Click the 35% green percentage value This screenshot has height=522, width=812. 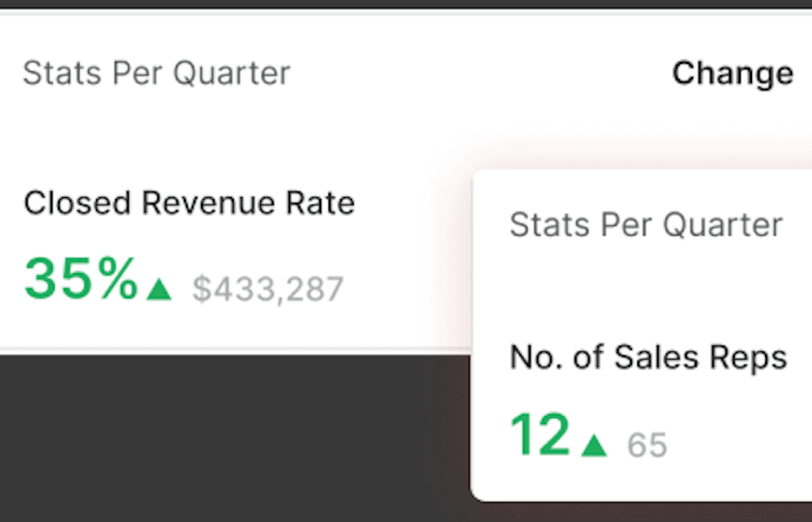click(x=81, y=280)
